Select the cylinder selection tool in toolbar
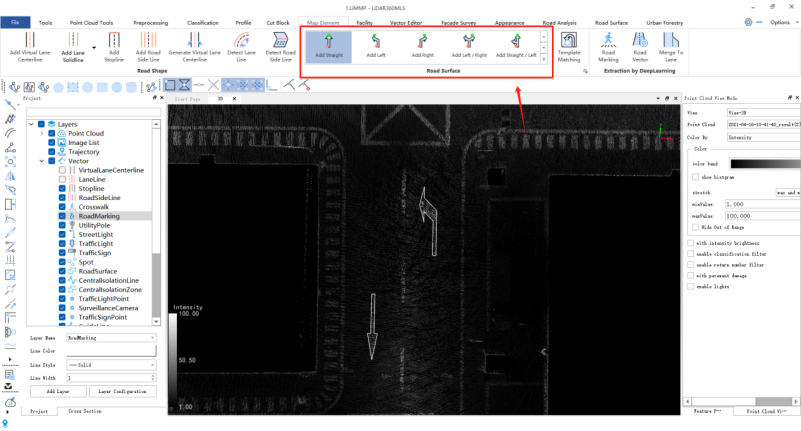Screen dimensions: 801x431 tap(131, 87)
